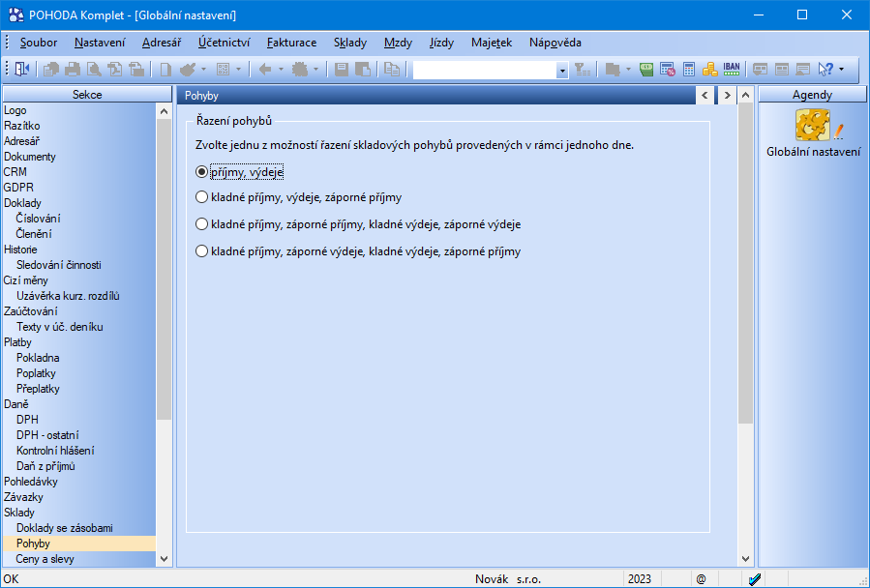Expand the grey gear dropdown arrow
The width and height of the screenshot is (870, 588).
coord(315,70)
